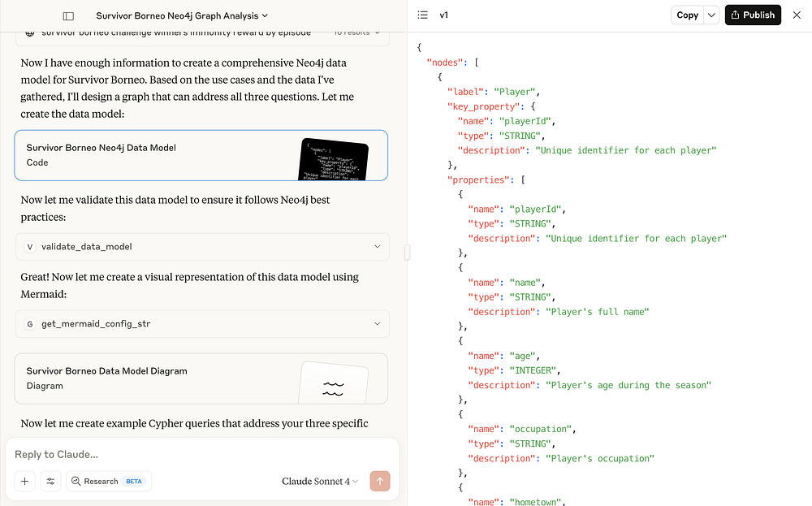This screenshot has height=506, width=812.
Task: Open the Copy options dropdown arrow
Action: pyautogui.click(x=711, y=15)
